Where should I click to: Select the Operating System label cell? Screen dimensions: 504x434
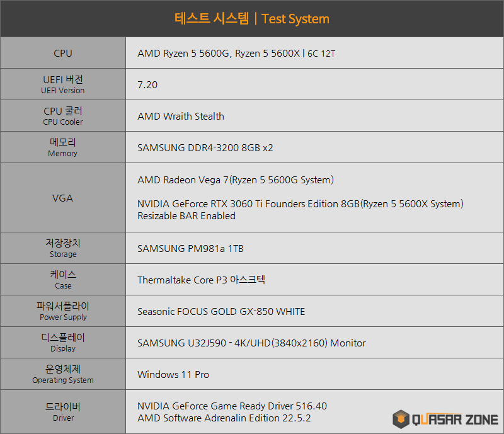[x=63, y=374]
